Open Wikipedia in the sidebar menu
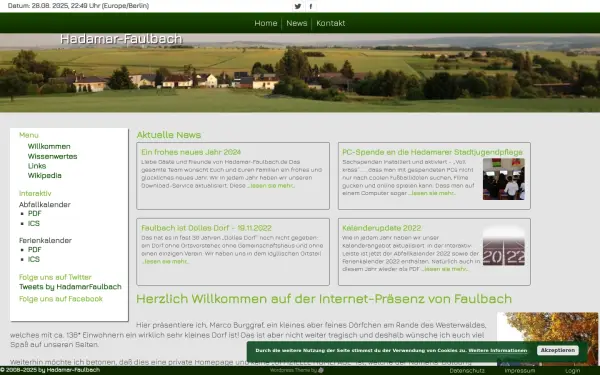Viewport: 600px width, 375px height. [x=44, y=176]
